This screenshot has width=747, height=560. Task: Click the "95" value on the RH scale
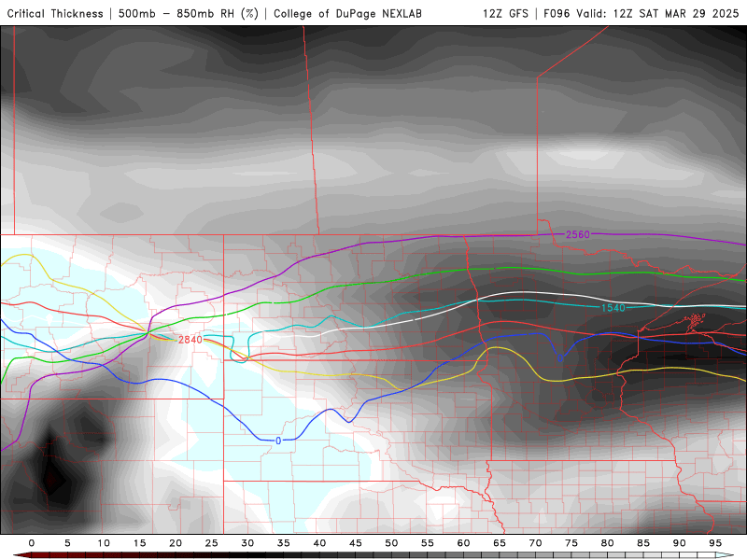715,543
